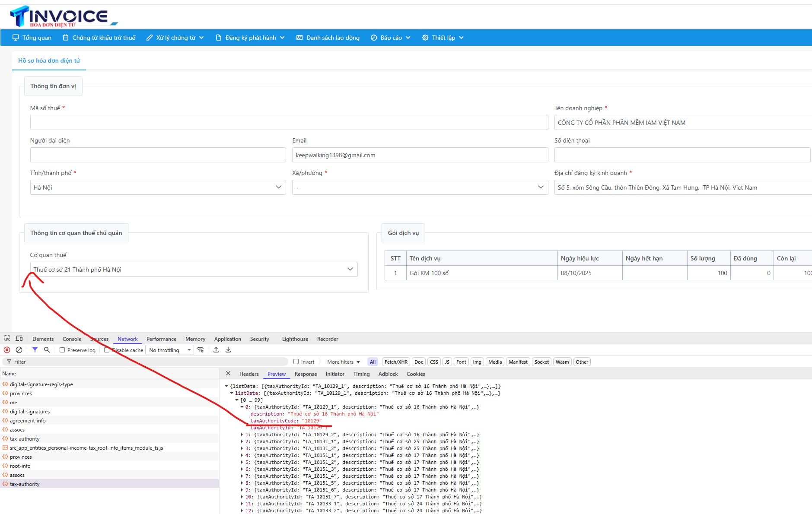Image resolution: width=812 pixels, height=514 pixels.
Task: Switch to the Console DevTools tab
Action: [72, 339]
